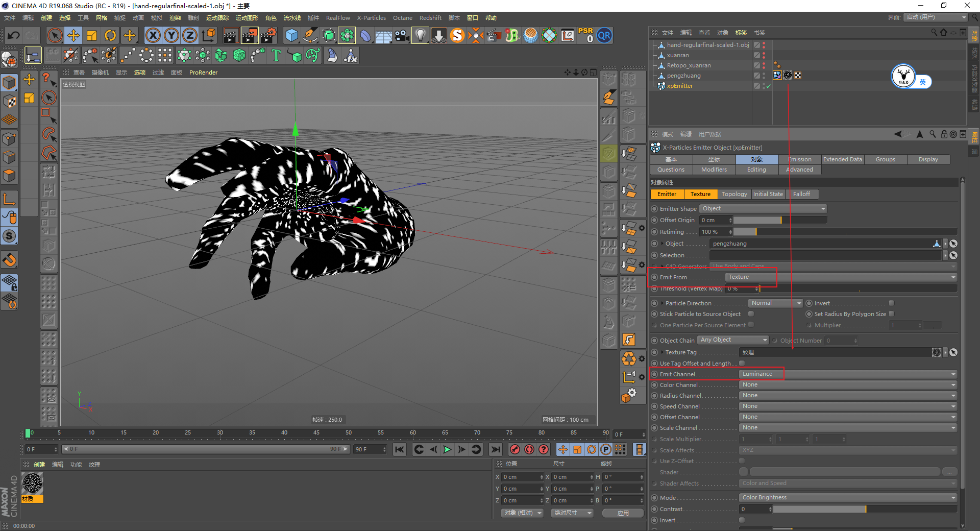Enable Stick Particle to Source Object checkbox
Screen dimensions: 980x531
pos(751,314)
